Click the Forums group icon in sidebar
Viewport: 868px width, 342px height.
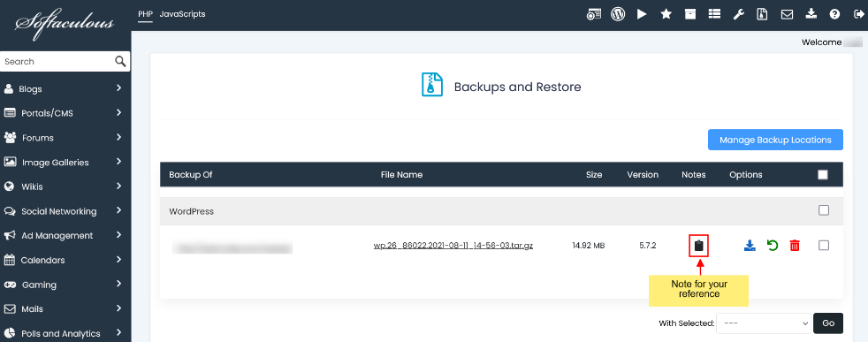(x=10, y=137)
